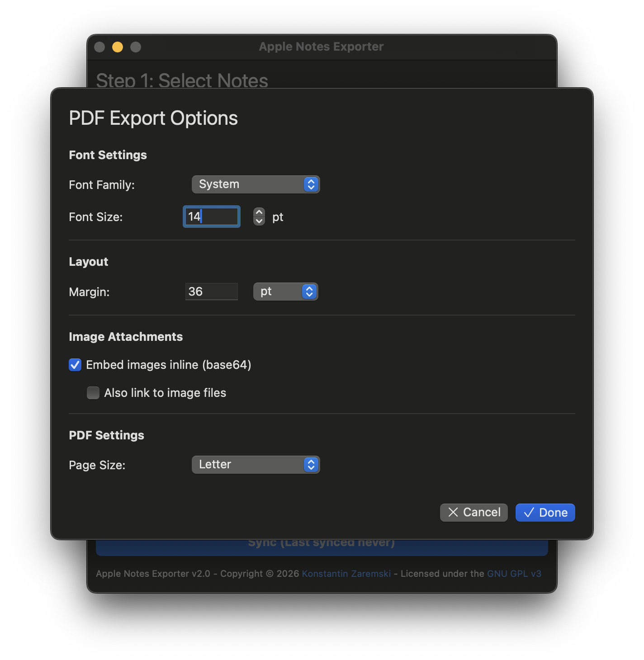Toggle Embed images inline (base64) checkbox

click(75, 365)
